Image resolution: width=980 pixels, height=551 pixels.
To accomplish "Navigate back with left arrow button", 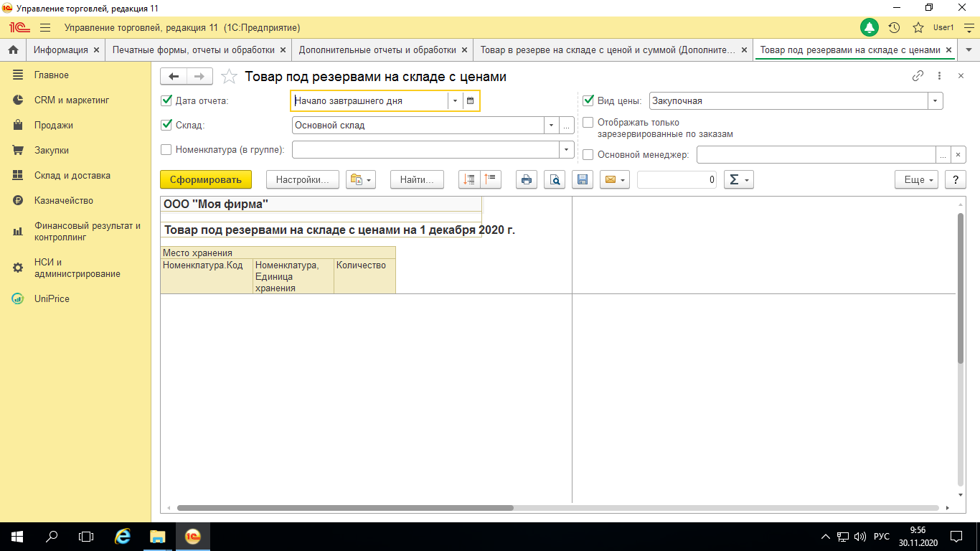I will [174, 76].
